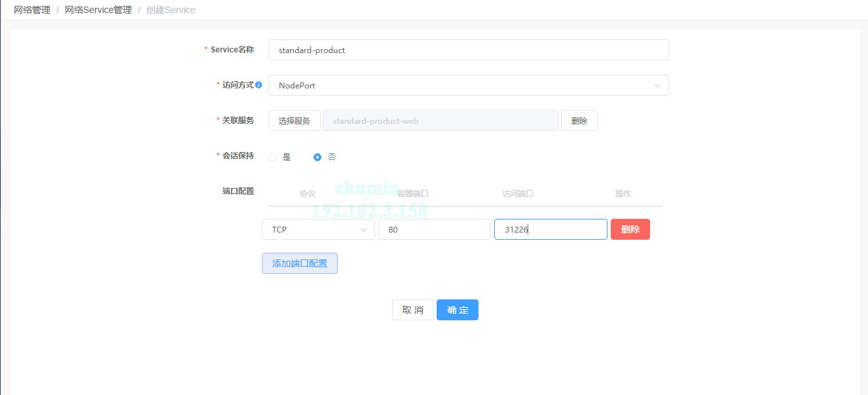This screenshot has height=395, width=868.
Task: Click the white 删除 button for associated service
Action: [x=579, y=121]
